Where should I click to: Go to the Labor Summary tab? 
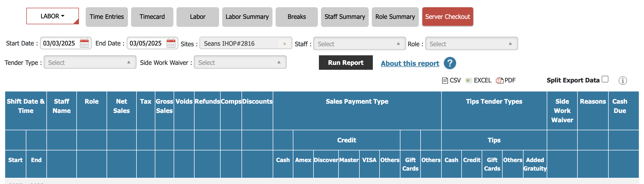pos(247,17)
